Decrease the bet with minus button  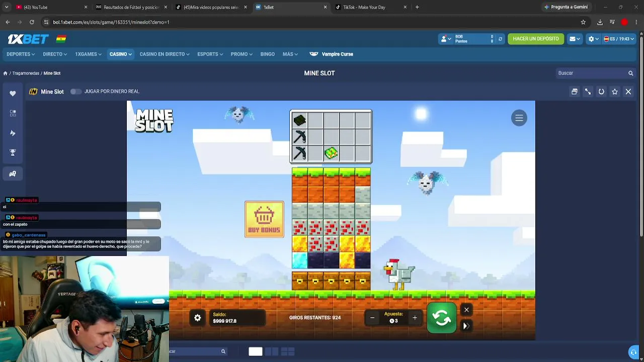372,318
